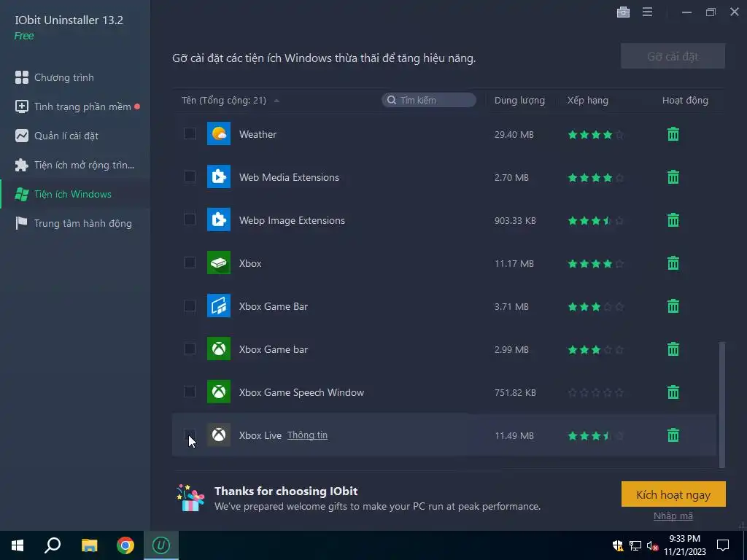Click IObit Uninstaller taskbar icon
Viewport: 747px width, 560px height.
[161, 545]
